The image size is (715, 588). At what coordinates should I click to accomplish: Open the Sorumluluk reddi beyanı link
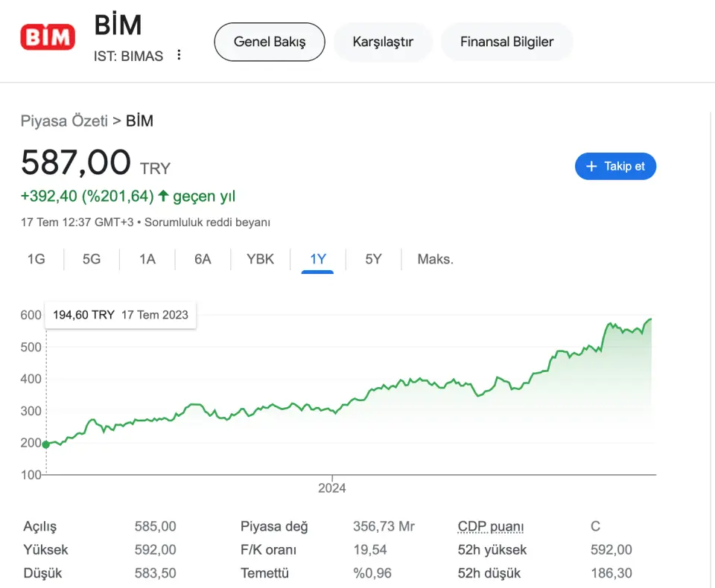(207, 222)
